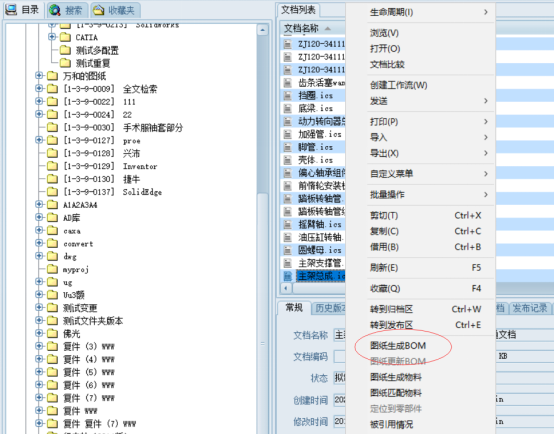Click the dwg folder icon

pyautogui.click(x=52, y=256)
